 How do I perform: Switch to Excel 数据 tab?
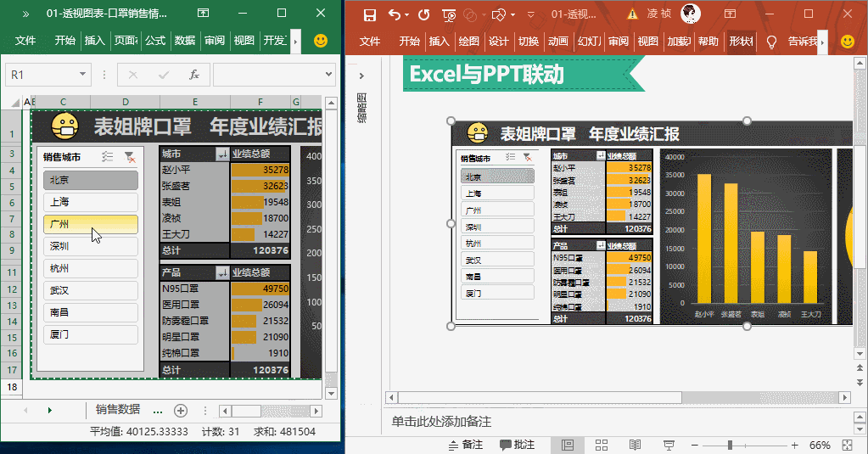185,41
